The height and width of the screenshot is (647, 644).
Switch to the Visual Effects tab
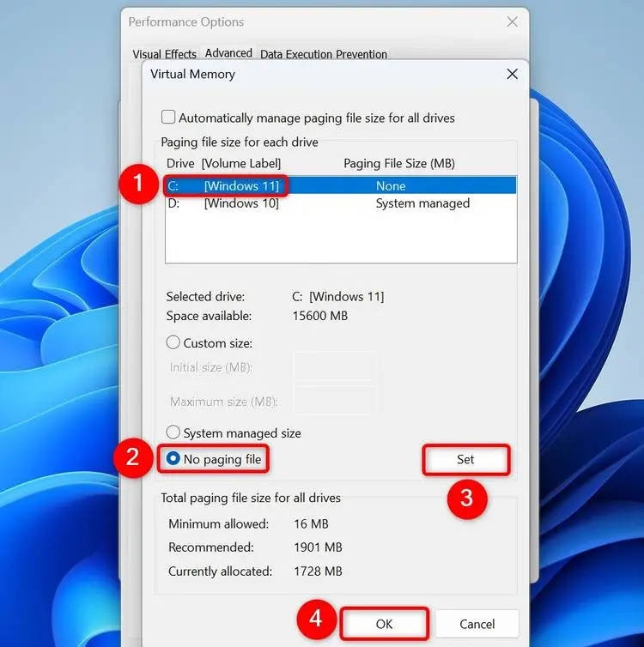tap(164, 54)
